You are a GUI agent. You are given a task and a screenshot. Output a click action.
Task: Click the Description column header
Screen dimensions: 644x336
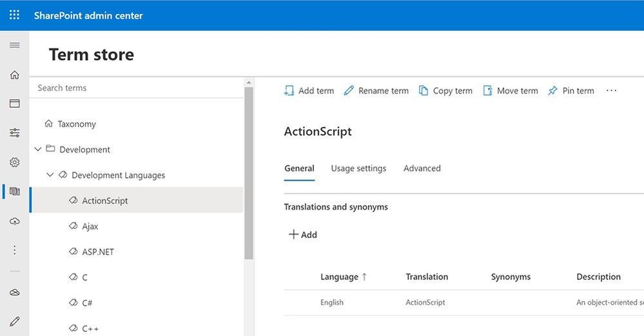click(598, 277)
